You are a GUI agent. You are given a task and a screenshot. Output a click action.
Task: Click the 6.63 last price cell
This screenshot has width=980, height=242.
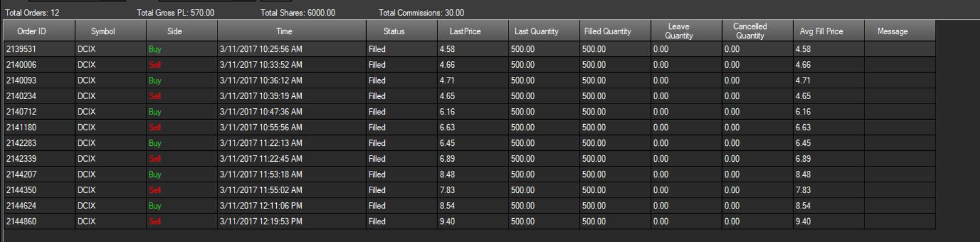click(448, 128)
